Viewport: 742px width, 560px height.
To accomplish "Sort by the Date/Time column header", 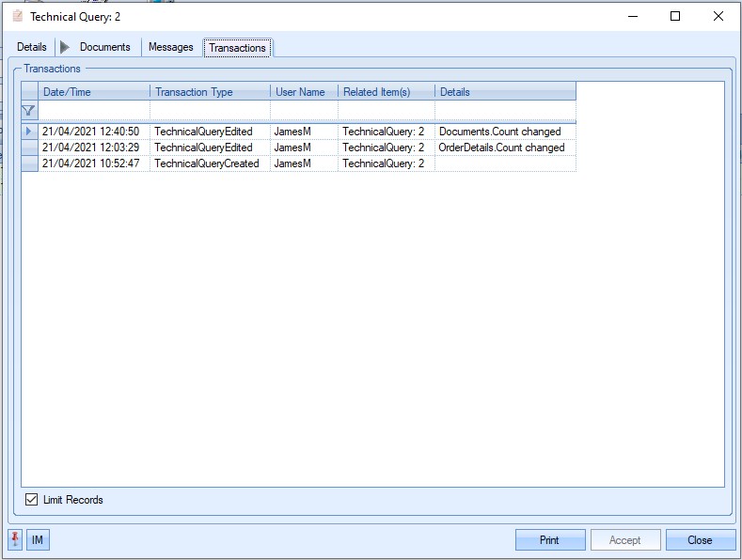I will 94,92.
